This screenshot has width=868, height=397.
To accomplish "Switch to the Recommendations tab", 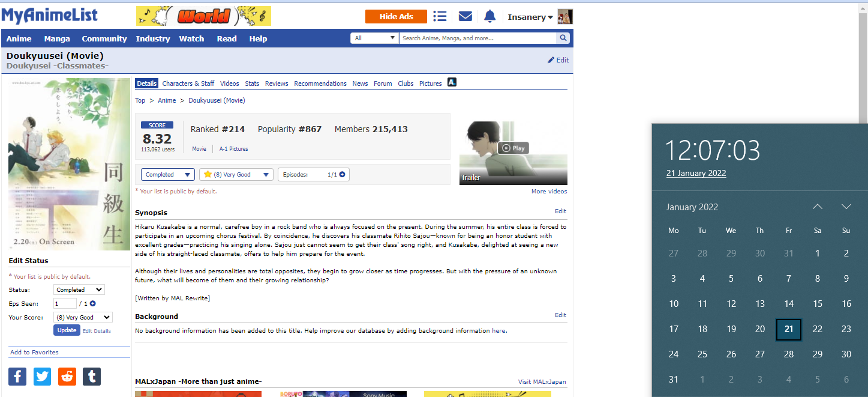I will 320,83.
